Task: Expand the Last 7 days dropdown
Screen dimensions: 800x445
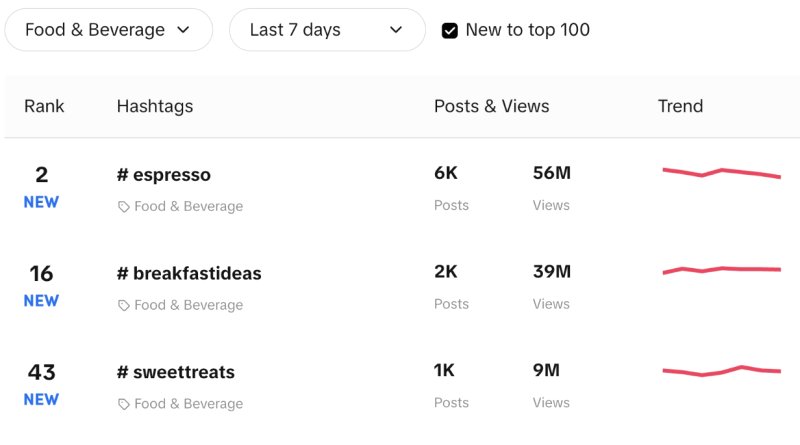Action: pyautogui.click(x=326, y=30)
